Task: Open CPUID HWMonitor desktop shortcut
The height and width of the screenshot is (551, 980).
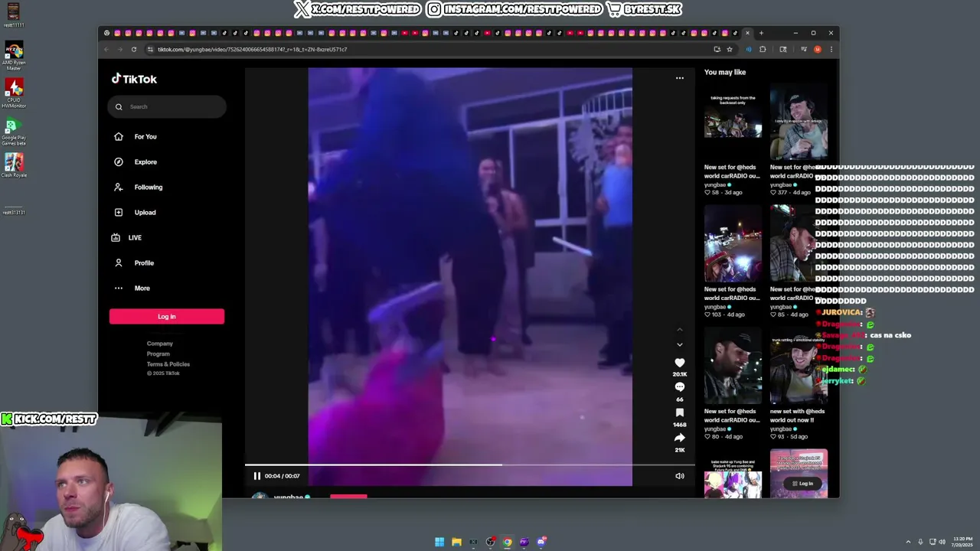Action: pos(14,93)
